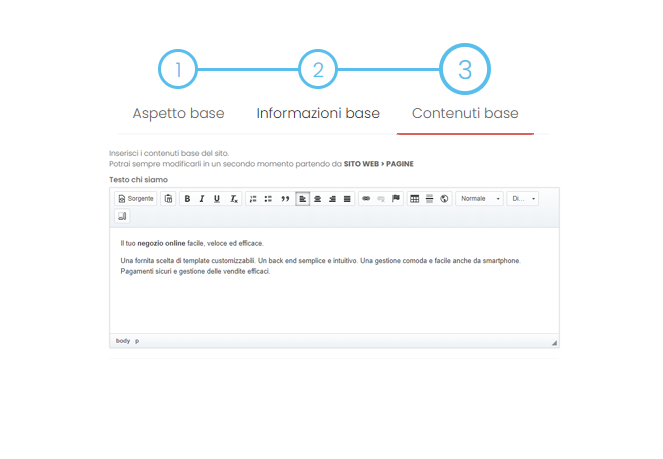Viewport: 663px width, 459px height.
Task: Click the paste from Word icon
Action: pyautogui.click(x=168, y=199)
